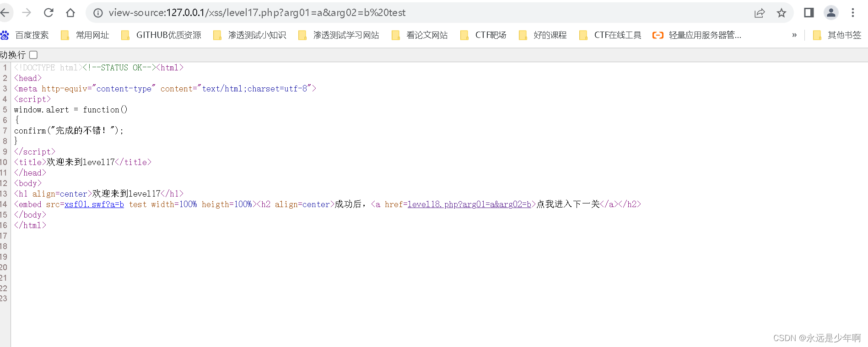Screen dimensions: 868x347
Task: Click the DOCTYPE html text on line 1
Action: point(48,68)
